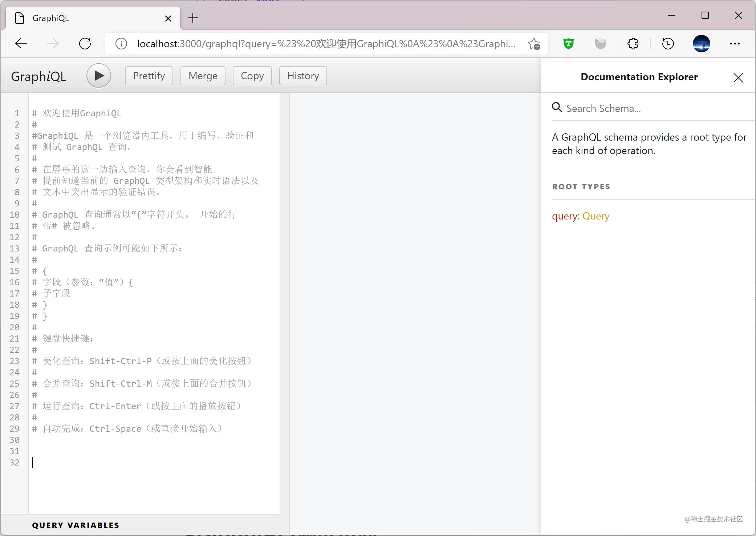Run the query with the play button

(99, 76)
